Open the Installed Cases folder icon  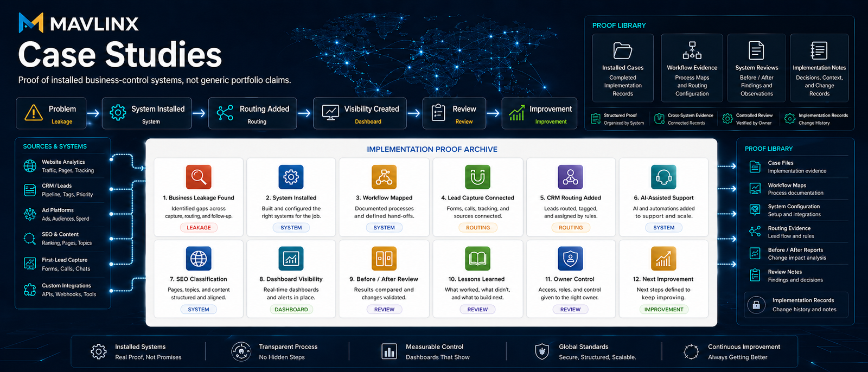tap(623, 51)
